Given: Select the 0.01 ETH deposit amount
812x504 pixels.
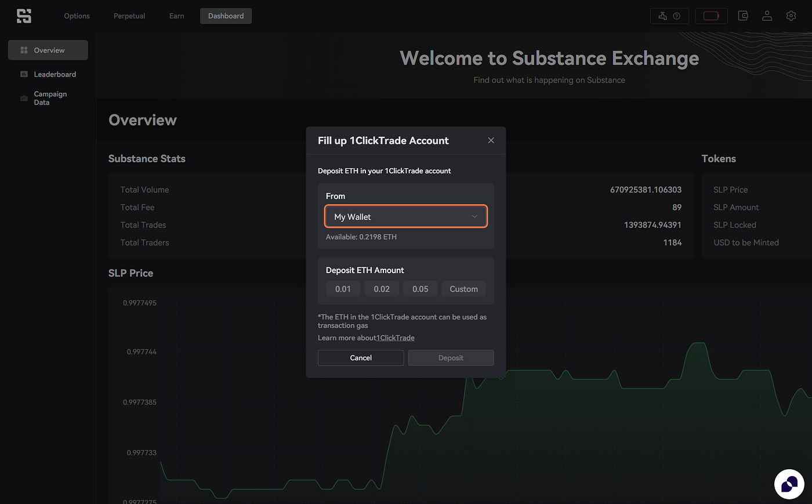Looking at the screenshot, I should [x=343, y=289].
